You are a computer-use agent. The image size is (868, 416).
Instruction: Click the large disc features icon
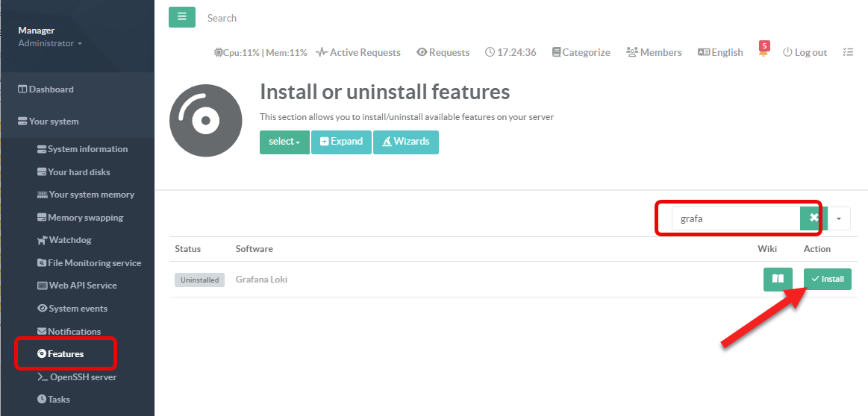coord(204,122)
